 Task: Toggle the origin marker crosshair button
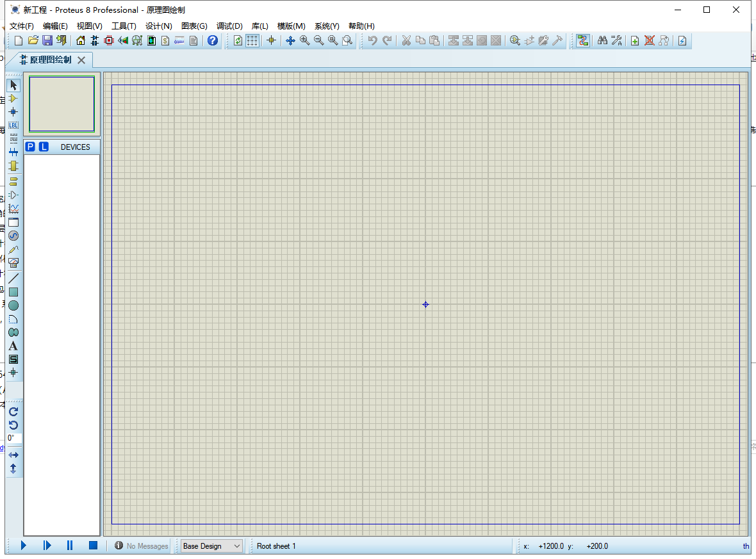271,40
